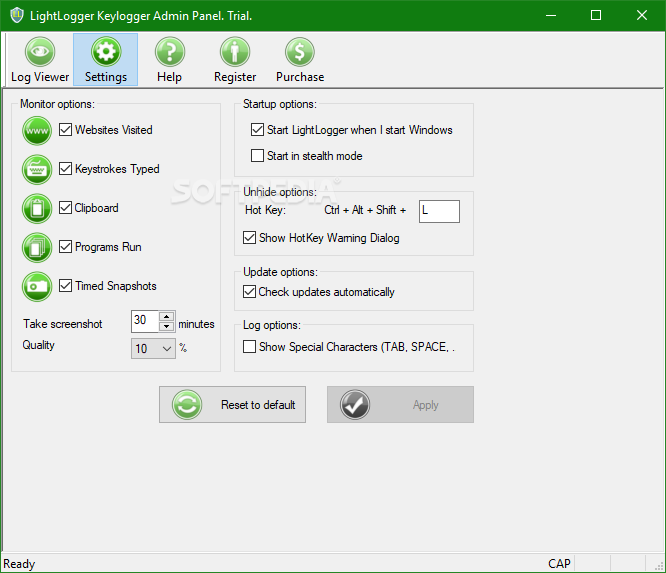Enable Start in stealth mode
Screen dimensions: 666x573
tap(257, 155)
